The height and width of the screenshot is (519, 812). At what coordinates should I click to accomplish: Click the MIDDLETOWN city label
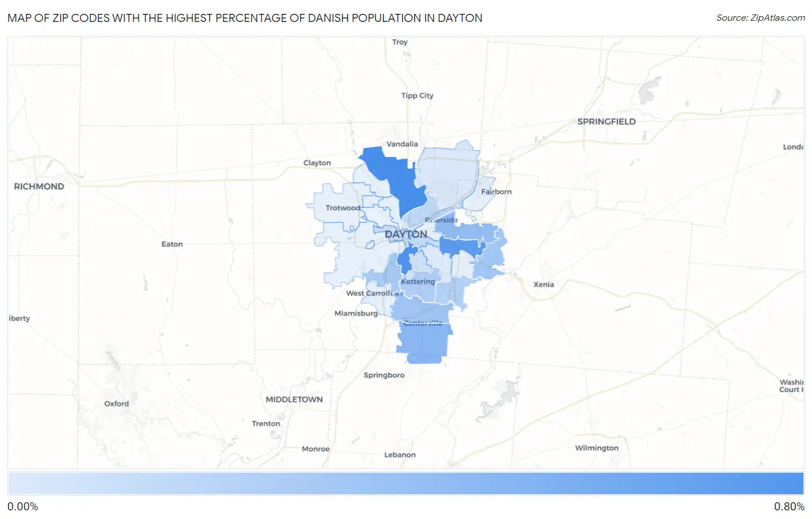pyautogui.click(x=294, y=399)
